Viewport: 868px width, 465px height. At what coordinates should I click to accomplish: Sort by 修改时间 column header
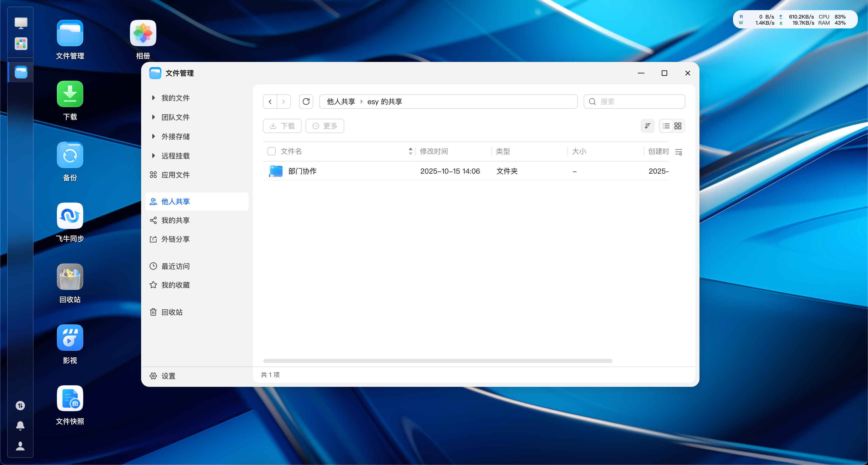point(434,151)
